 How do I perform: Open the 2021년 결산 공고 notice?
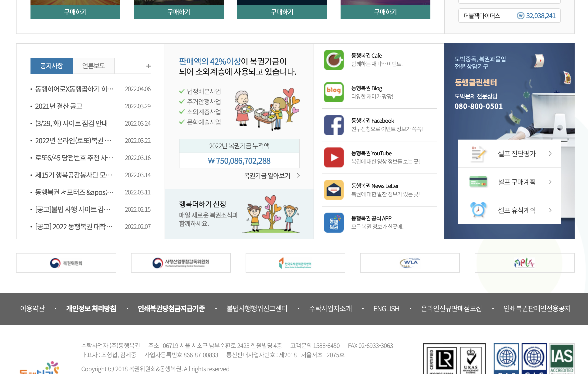click(x=59, y=106)
